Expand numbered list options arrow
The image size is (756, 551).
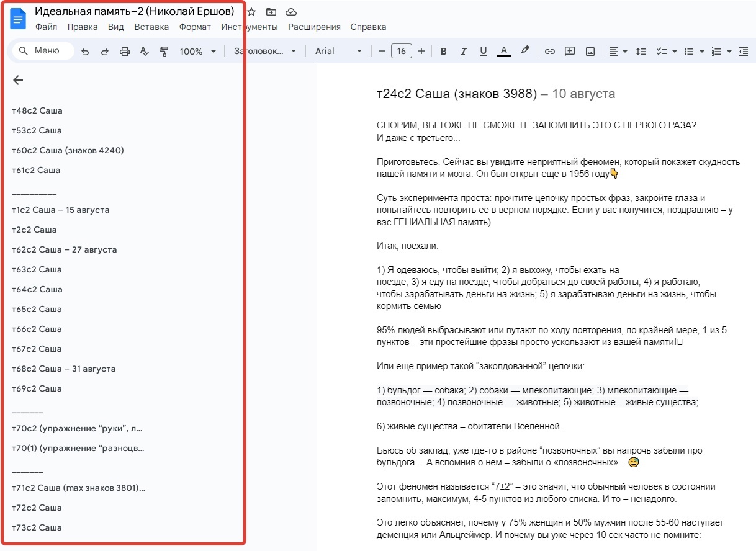pos(729,52)
